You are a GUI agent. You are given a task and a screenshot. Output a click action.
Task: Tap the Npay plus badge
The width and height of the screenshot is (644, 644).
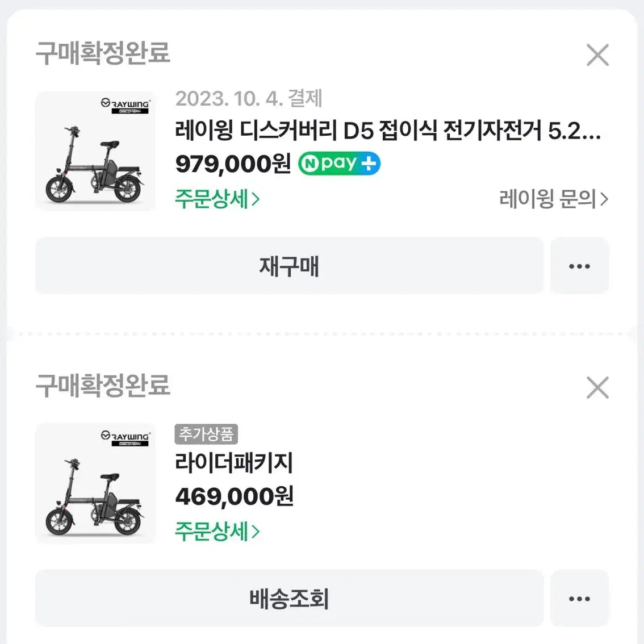click(x=339, y=164)
